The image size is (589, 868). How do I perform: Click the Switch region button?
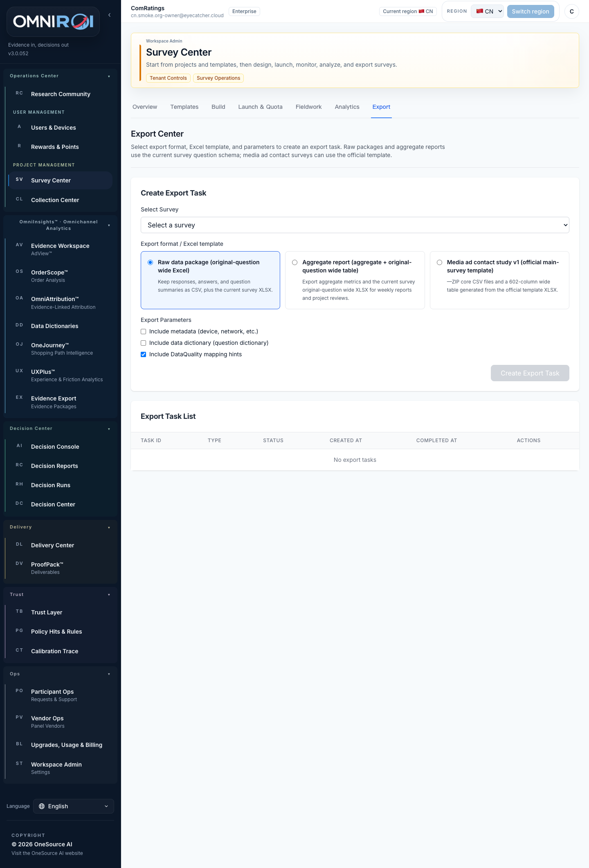tap(531, 11)
